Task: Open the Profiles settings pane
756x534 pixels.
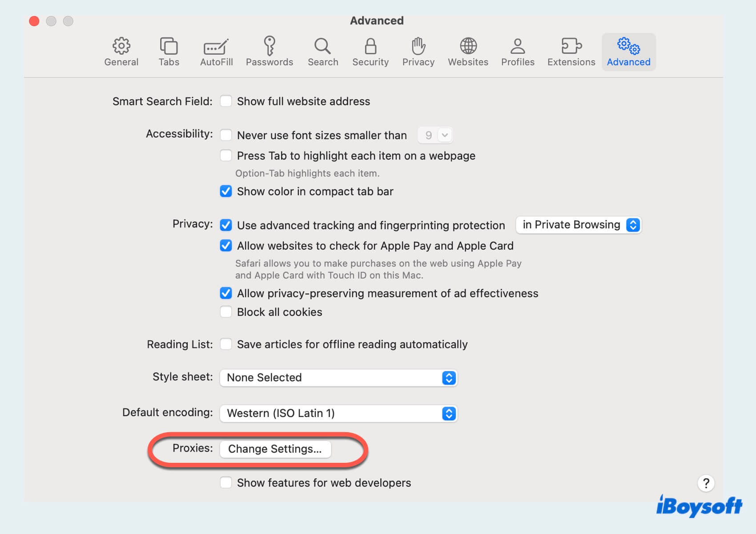Action: (518, 51)
